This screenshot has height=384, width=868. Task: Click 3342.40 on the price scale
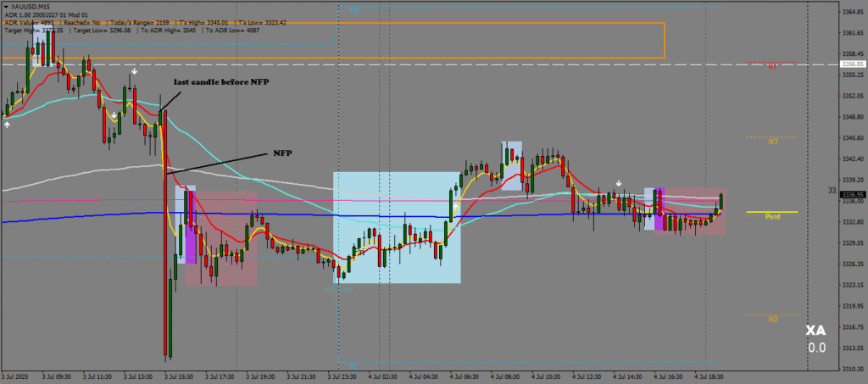click(x=853, y=159)
